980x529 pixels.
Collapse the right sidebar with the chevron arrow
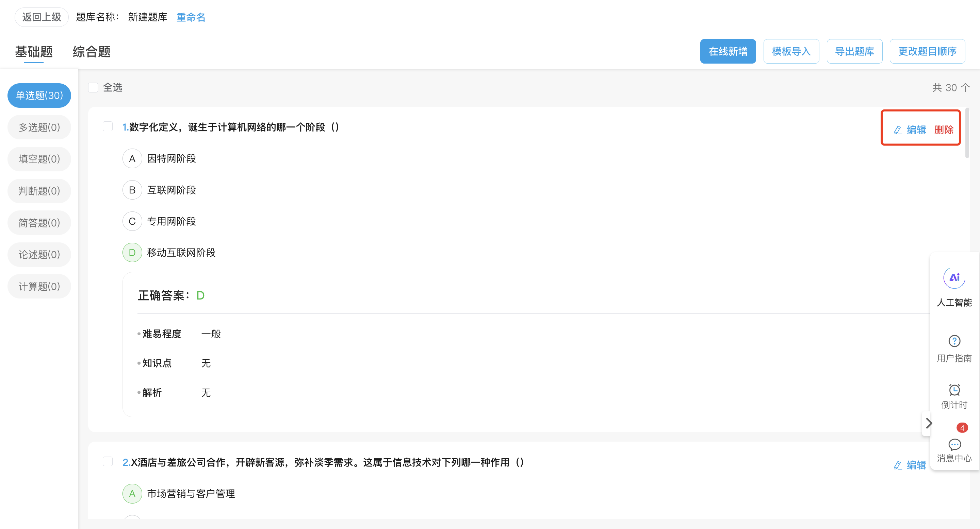929,423
